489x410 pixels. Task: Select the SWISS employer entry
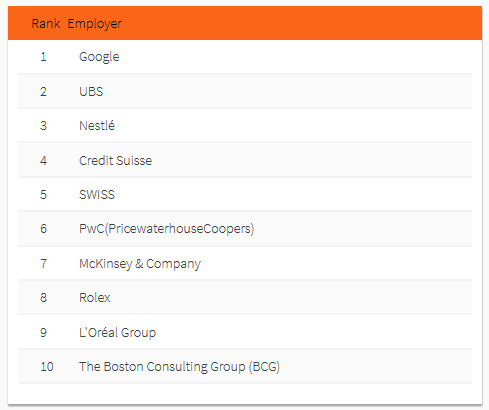tap(97, 194)
